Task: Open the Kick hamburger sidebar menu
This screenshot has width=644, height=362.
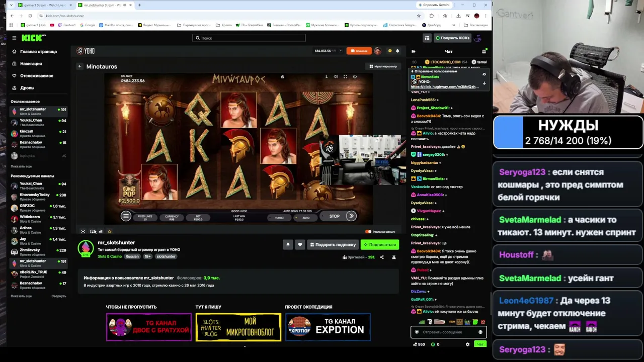Action: [x=14, y=38]
